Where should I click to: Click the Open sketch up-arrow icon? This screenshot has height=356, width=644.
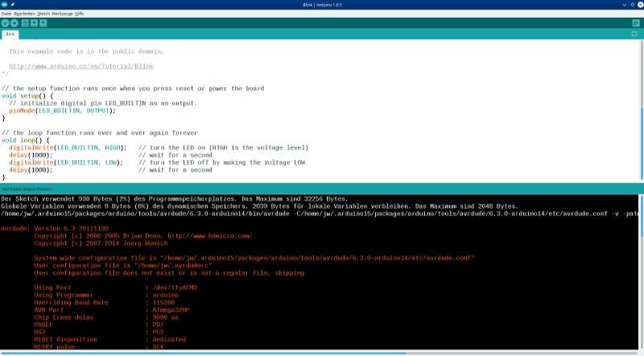[x=34, y=23]
